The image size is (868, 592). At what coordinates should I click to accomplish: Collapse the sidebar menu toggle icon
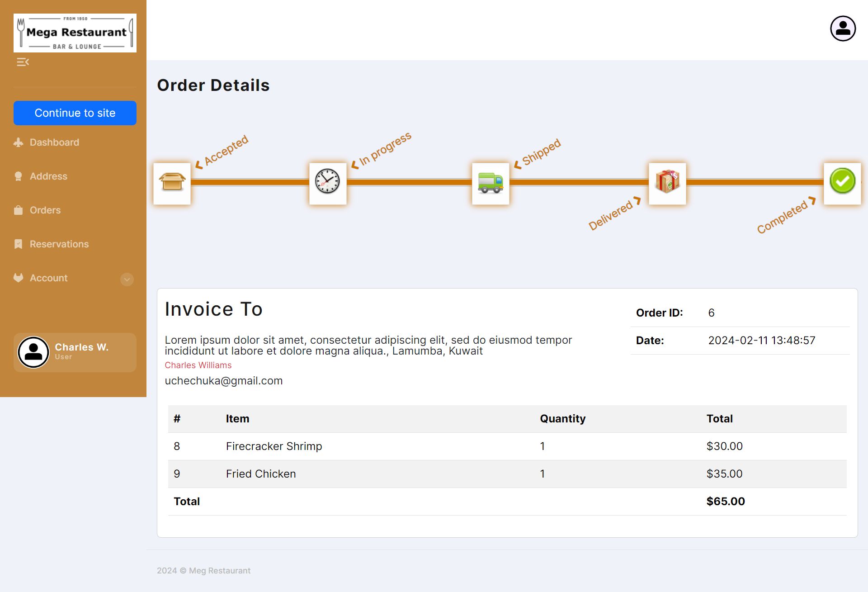click(23, 62)
